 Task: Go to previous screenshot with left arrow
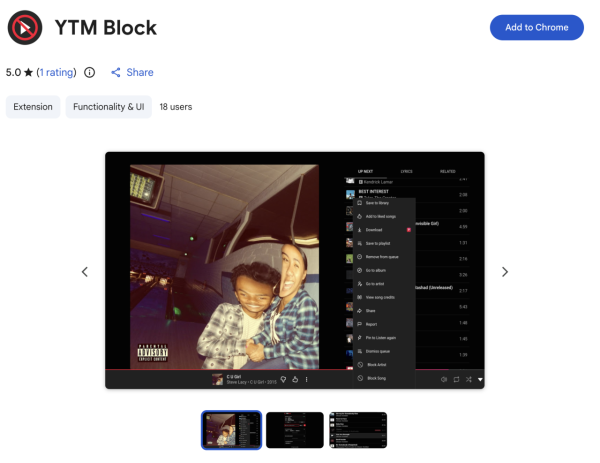pyautogui.click(x=85, y=272)
